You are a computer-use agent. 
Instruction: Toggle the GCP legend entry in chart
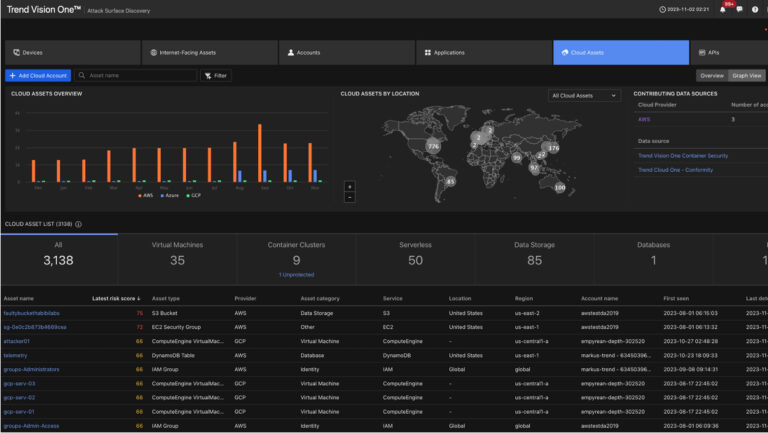193,195
